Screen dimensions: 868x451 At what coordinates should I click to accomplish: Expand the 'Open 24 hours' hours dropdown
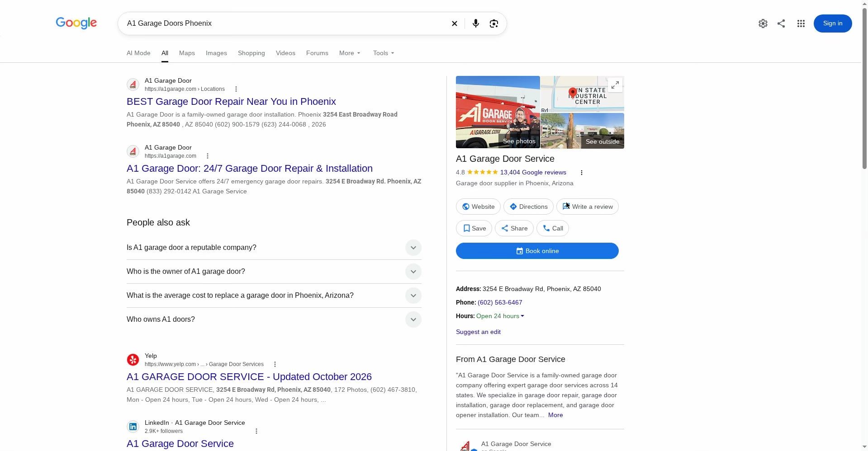point(500,316)
